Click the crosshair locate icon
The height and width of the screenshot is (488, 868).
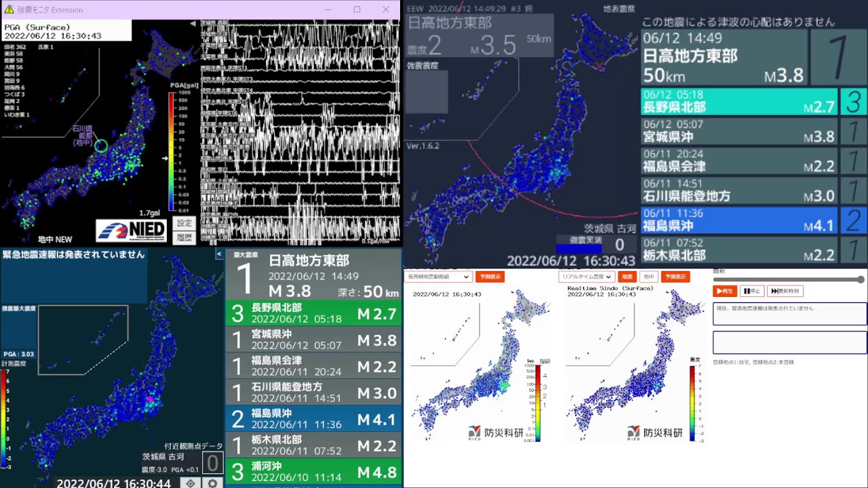[x=191, y=483]
